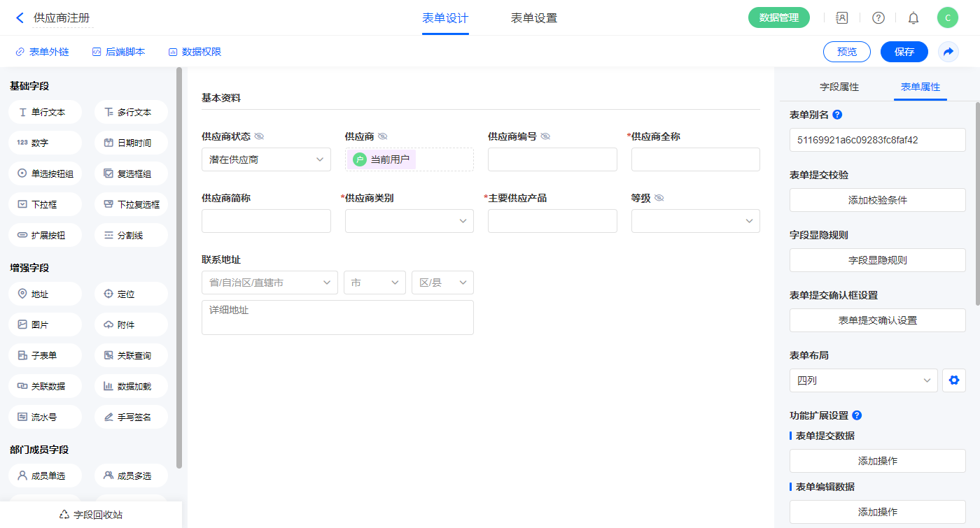The height and width of the screenshot is (528, 980).
Task: Click the 表单别名 help icon
Action: click(x=837, y=115)
